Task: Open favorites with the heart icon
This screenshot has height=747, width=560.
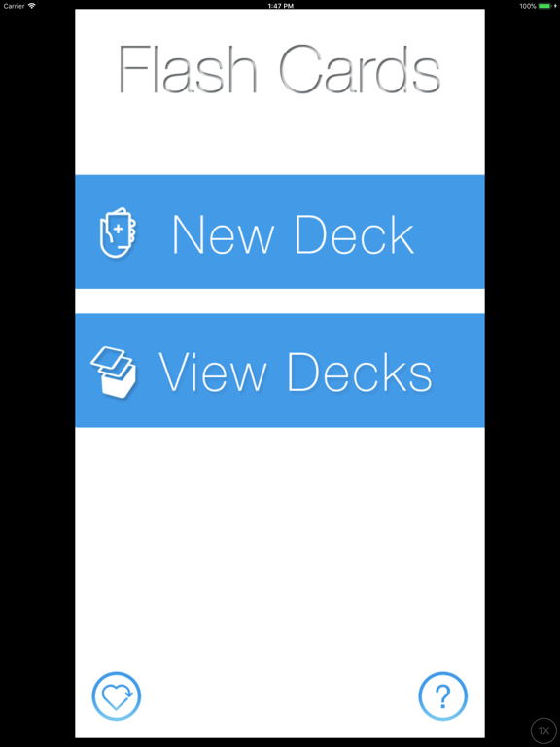Action: pyautogui.click(x=117, y=696)
